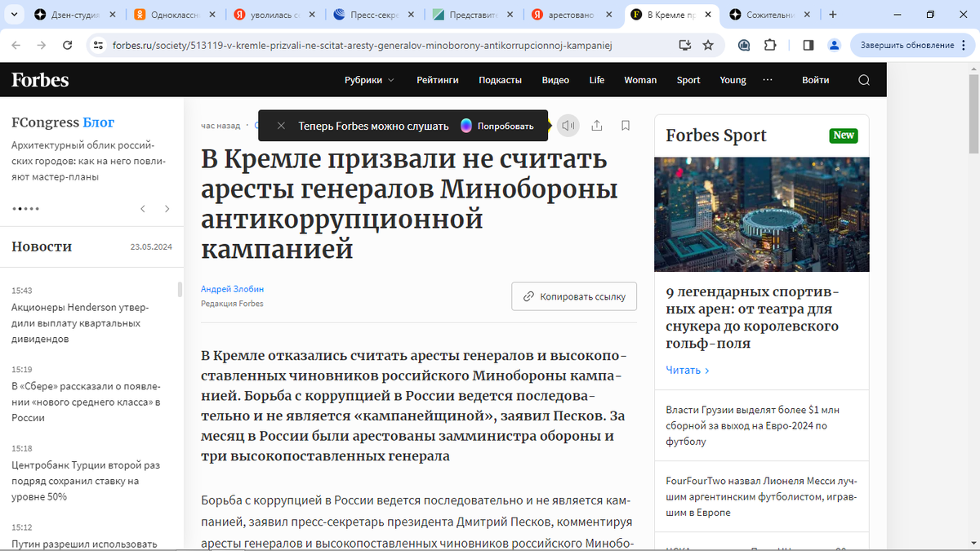
Task: Open the 'Young' menu item
Action: point(733,80)
